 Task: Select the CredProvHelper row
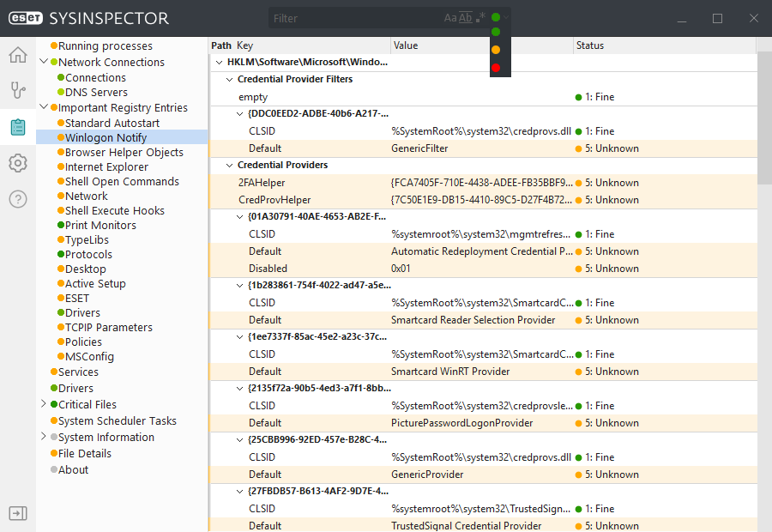(x=484, y=200)
